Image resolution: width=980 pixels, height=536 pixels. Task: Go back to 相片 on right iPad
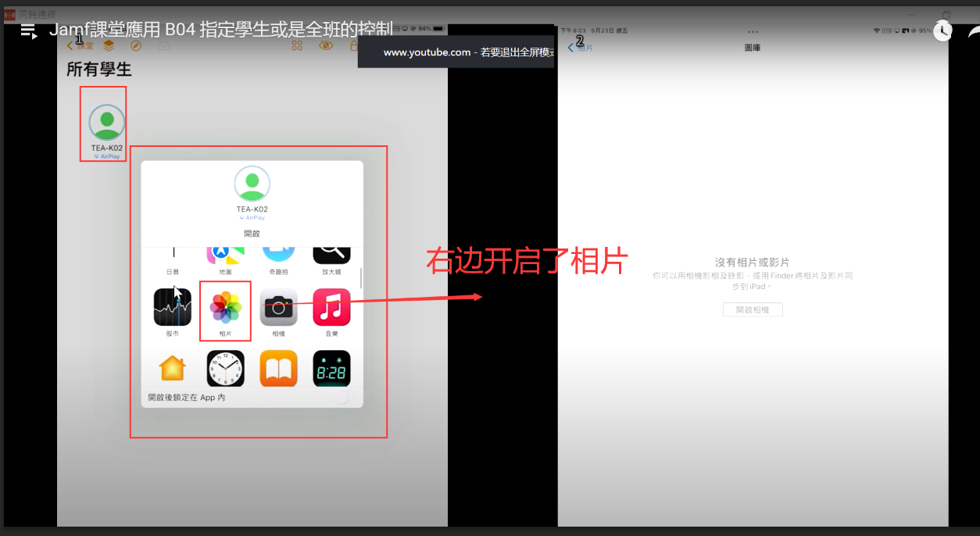pyautogui.click(x=580, y=48)
